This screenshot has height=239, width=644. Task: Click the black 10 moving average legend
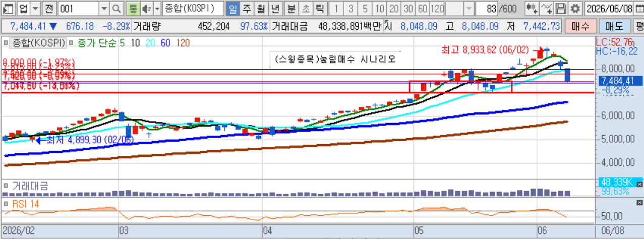pos(135,43)
